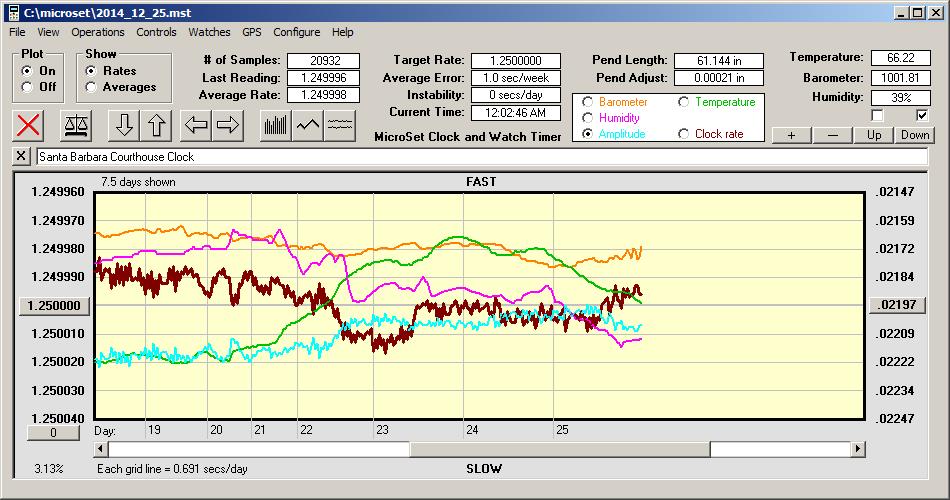Click the balance scale icon

76,125
